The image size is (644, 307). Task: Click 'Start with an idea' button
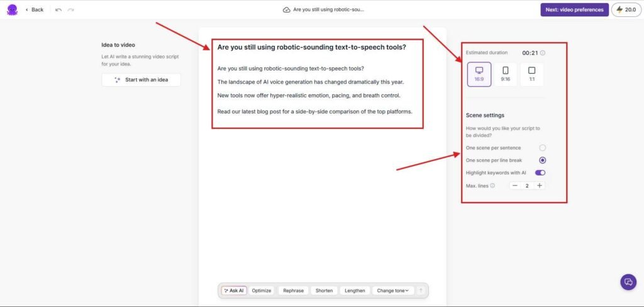click(x=141, y=80)
